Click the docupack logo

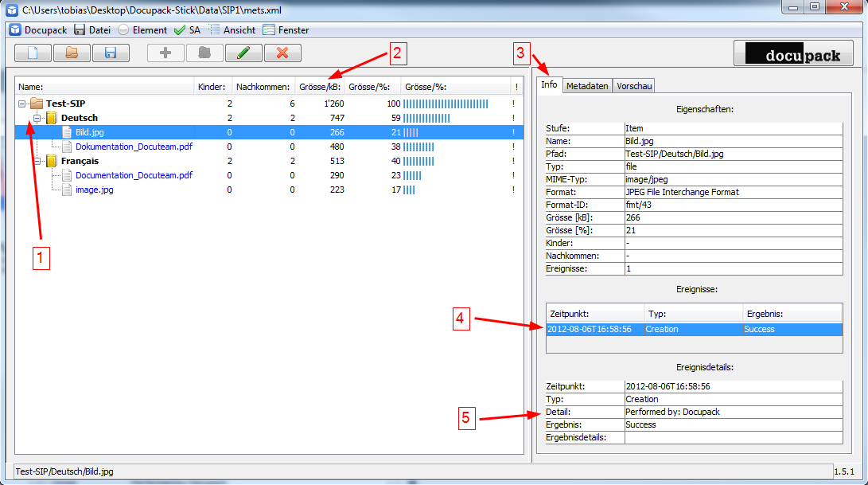(793, 54)
